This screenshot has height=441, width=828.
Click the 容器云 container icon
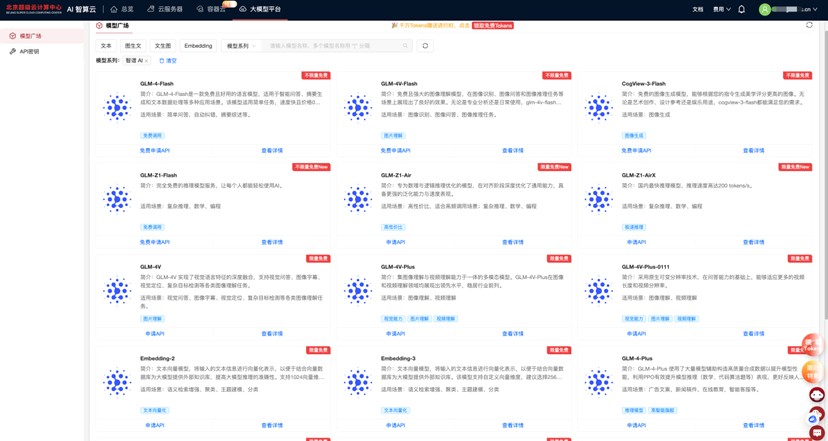click(200, 9)
